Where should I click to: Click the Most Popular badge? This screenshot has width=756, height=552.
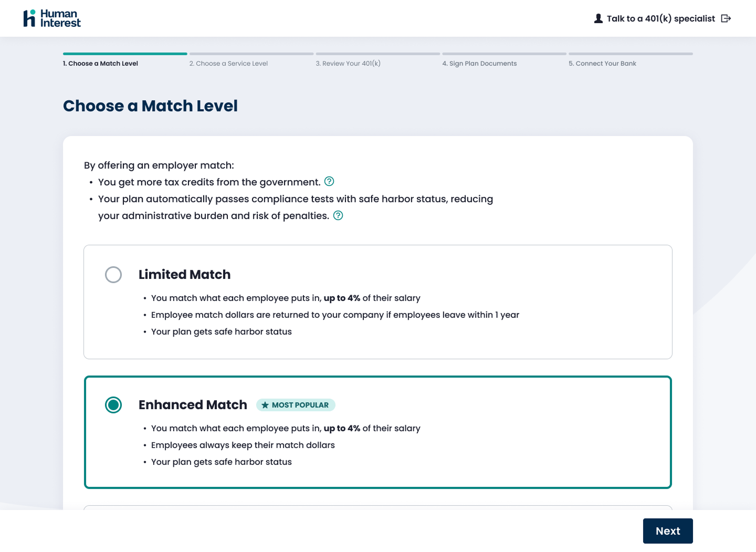(x=296, y=405)
